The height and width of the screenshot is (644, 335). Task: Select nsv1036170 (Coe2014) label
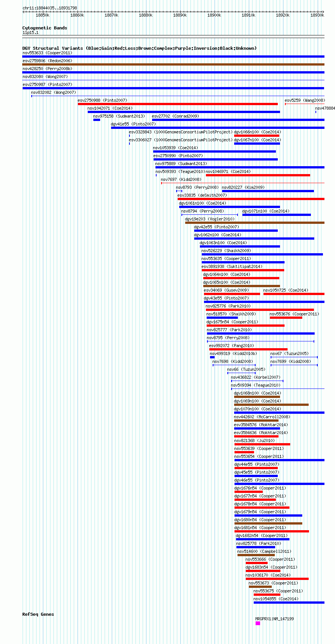pos(268,575)
